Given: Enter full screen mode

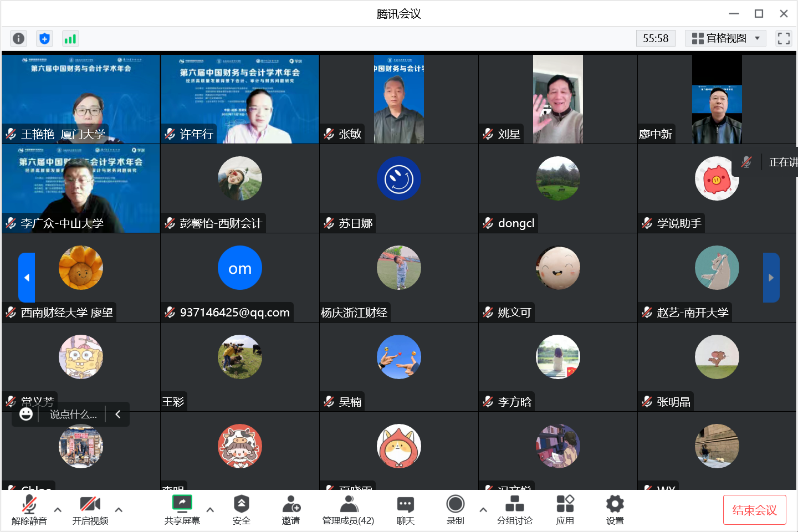Looking at the screenshot, I should (x=784, y=38).
